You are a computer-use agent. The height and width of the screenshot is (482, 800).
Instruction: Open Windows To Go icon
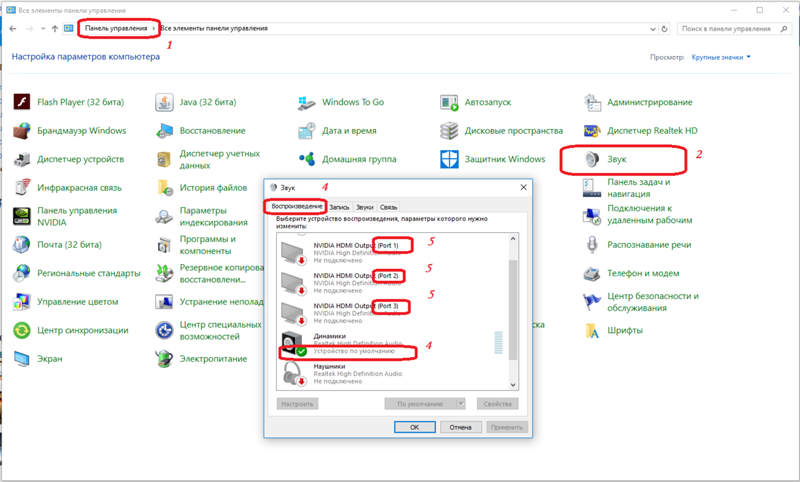307,102
